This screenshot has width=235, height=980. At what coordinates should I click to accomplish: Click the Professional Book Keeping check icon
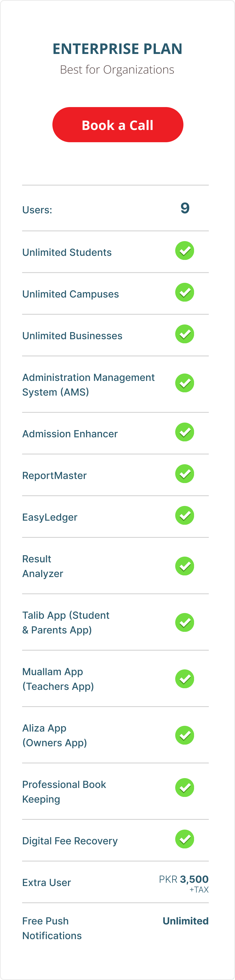pos(185,787)
